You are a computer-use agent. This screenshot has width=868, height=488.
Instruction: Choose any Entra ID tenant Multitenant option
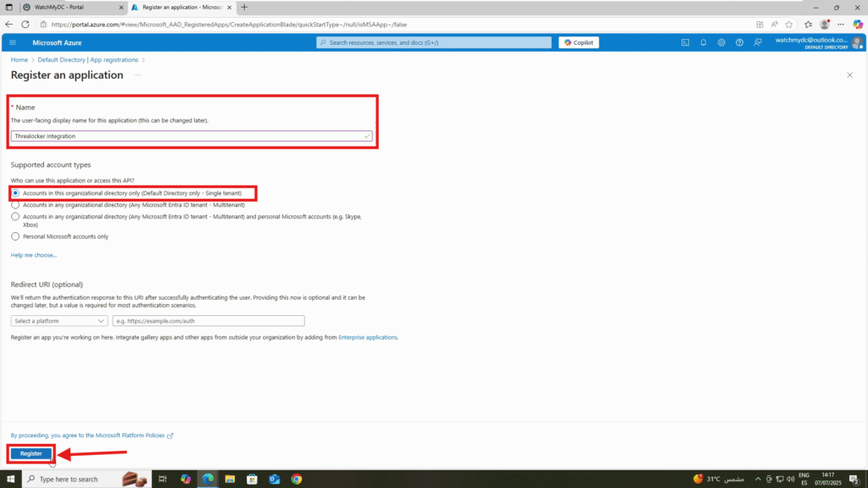coord(15,205)
